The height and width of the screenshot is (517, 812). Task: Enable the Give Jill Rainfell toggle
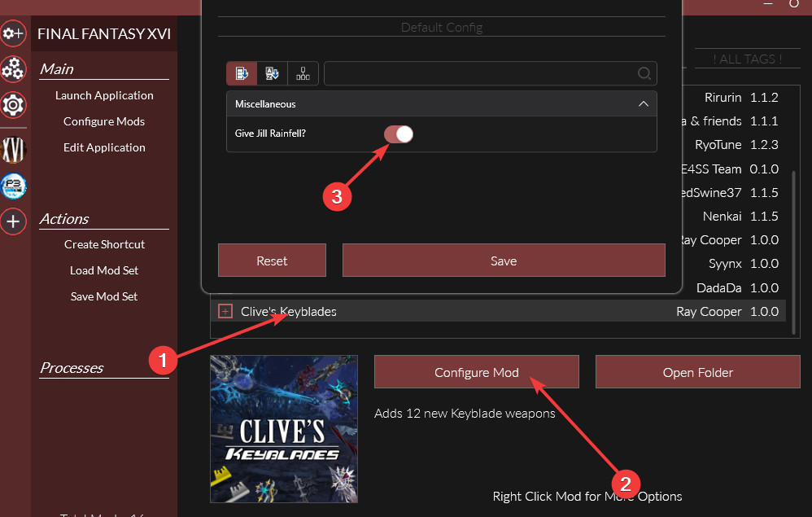click(398, 133)
